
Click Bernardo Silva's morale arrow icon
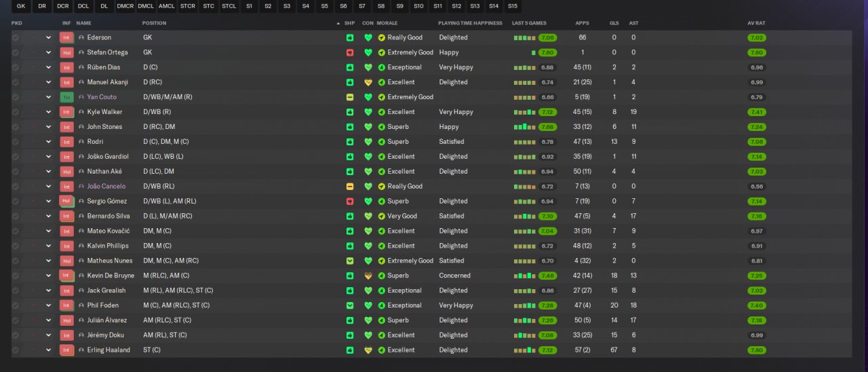[382, 216]
